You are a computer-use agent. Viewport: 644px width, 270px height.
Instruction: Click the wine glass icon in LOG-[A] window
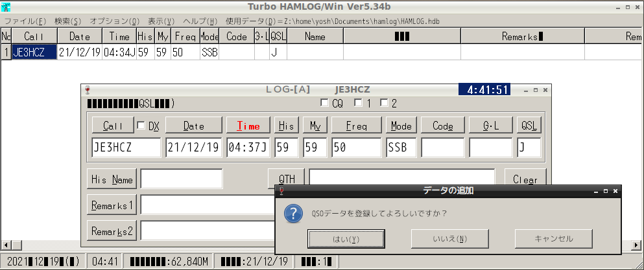pos(87,90)
